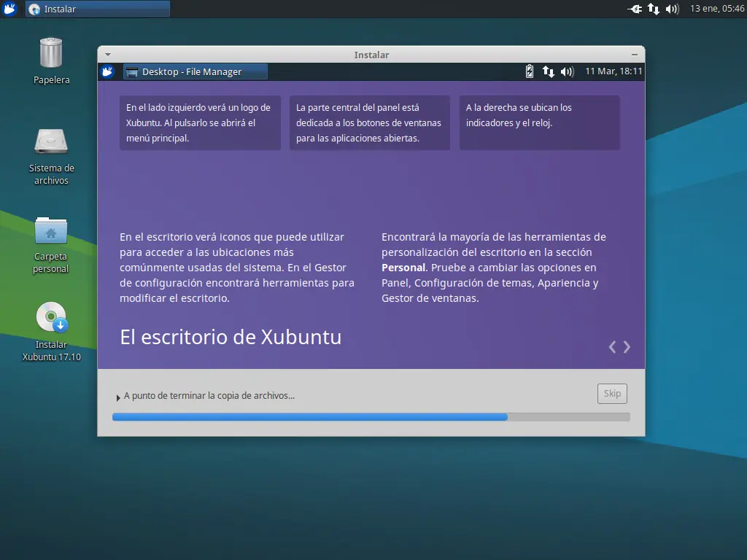The width and height of the screenshot is (747, 560).
Task: Open the power plug indicator in system panel
Action: [x=635, y=9]
